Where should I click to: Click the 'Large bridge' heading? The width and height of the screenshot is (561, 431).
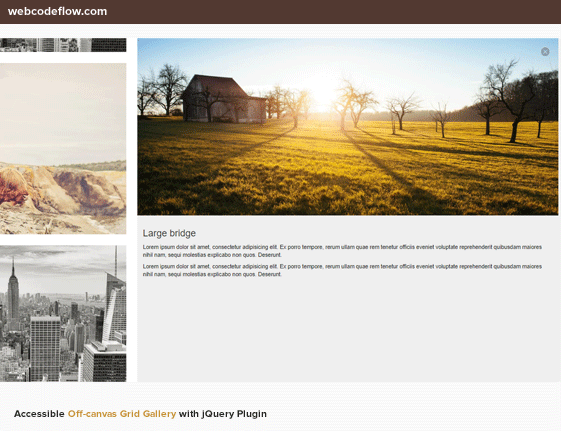point(169,233)
